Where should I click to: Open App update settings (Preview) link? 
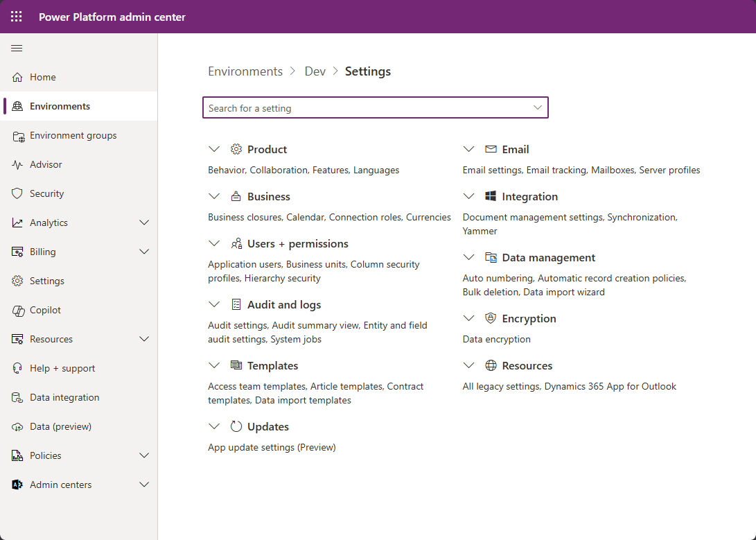click(x=272, y=447)
